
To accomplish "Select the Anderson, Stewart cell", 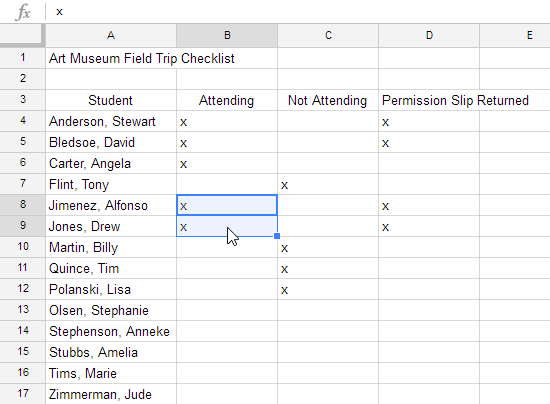I will [x=111, y=121].
